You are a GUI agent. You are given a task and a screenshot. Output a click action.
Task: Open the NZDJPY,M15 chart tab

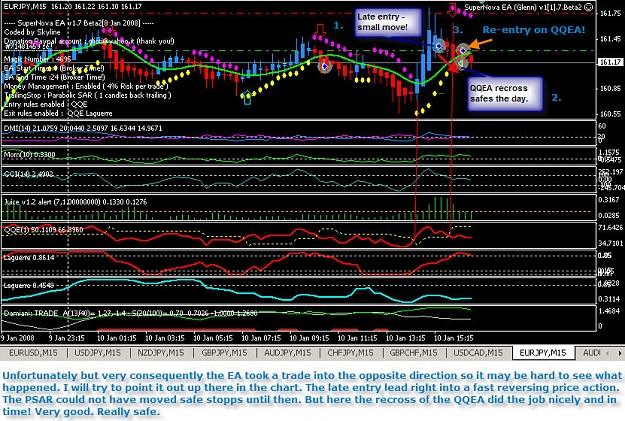pos(161,353)
